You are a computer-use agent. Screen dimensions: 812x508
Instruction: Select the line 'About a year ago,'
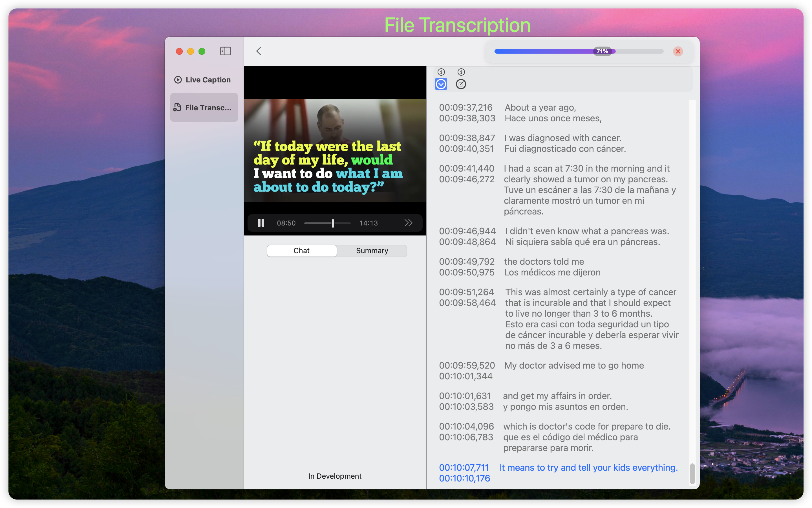coord(540,108)
